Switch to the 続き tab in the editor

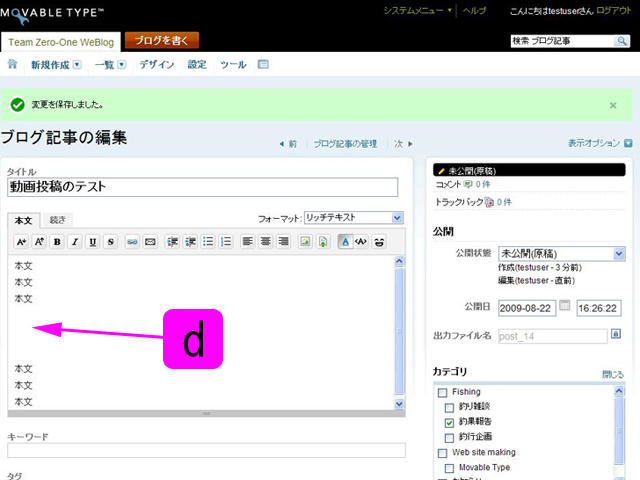[58, 219]
